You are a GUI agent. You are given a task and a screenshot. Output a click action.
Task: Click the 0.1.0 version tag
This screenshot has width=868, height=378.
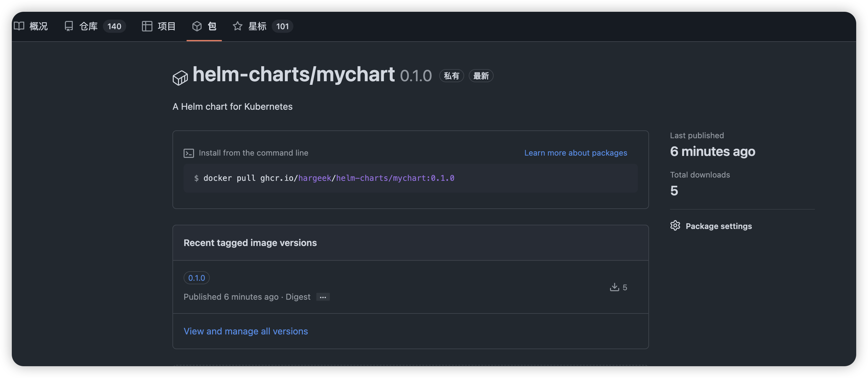(x=196, y=278)
